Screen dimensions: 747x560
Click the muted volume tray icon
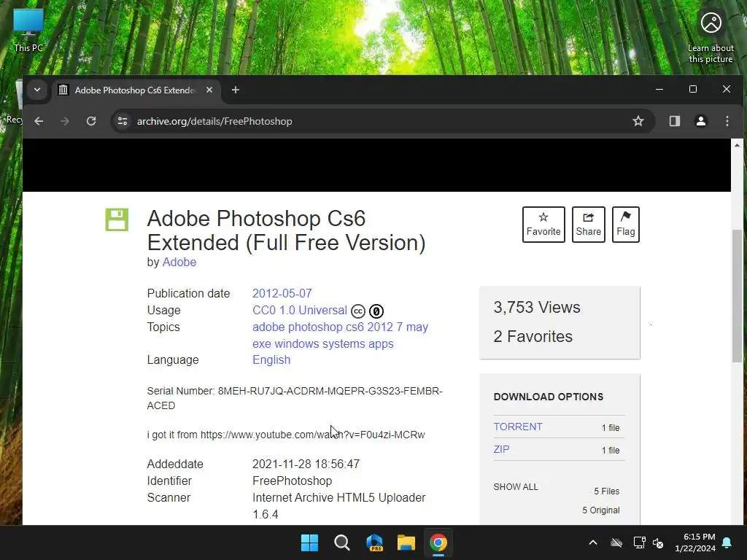pyautogui.click(x=658, y=542)
